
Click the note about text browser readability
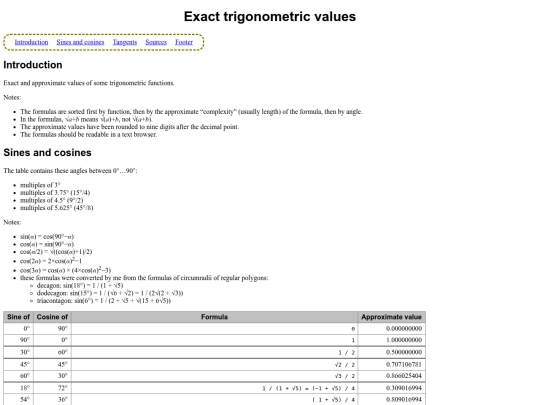[x=89, y=134]
